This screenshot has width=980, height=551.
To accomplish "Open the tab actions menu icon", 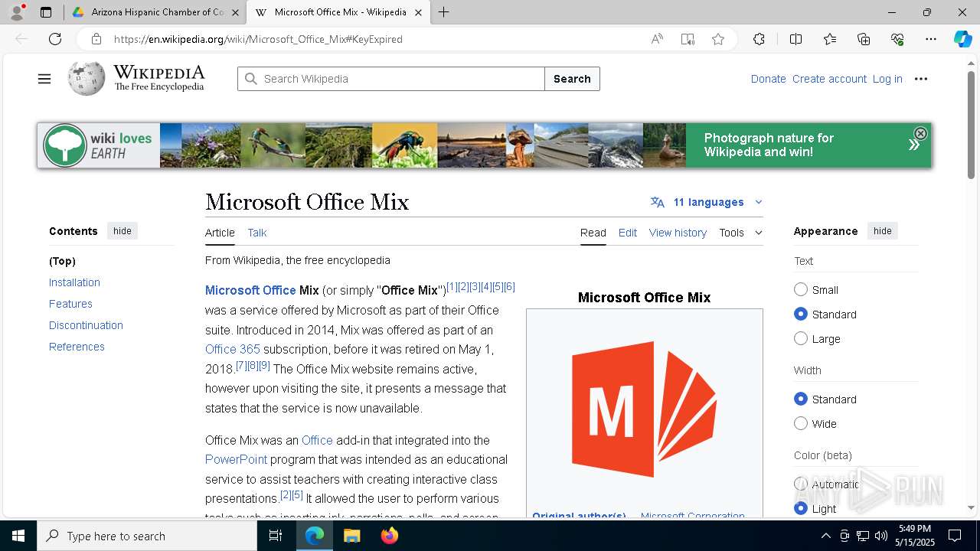I will pos(46,12).
